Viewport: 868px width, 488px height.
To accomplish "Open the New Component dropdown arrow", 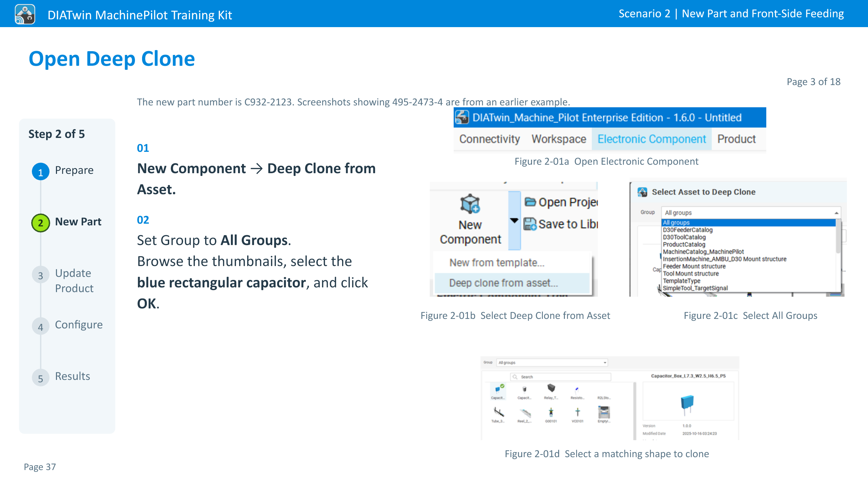I will (x=514, y=220).
